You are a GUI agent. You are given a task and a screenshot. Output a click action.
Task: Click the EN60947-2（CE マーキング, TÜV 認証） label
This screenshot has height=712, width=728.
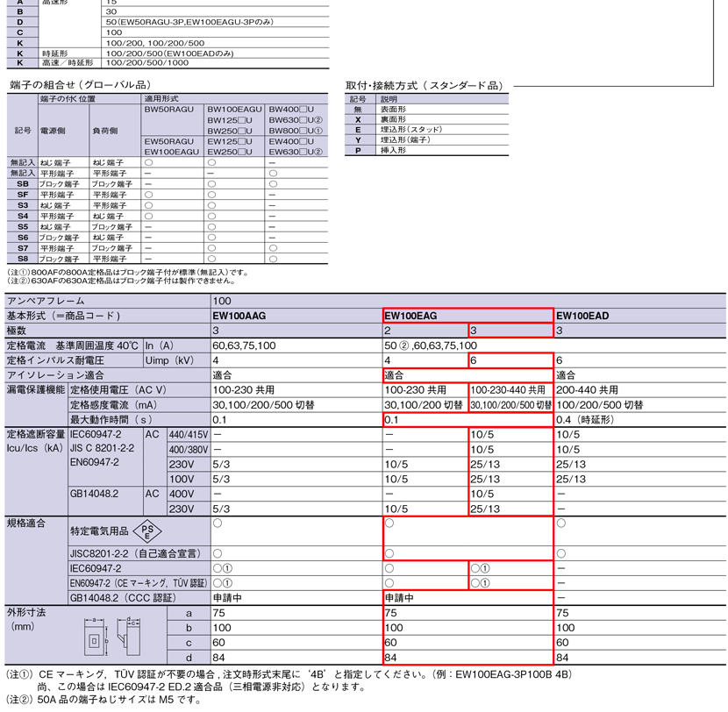(139, 583)
